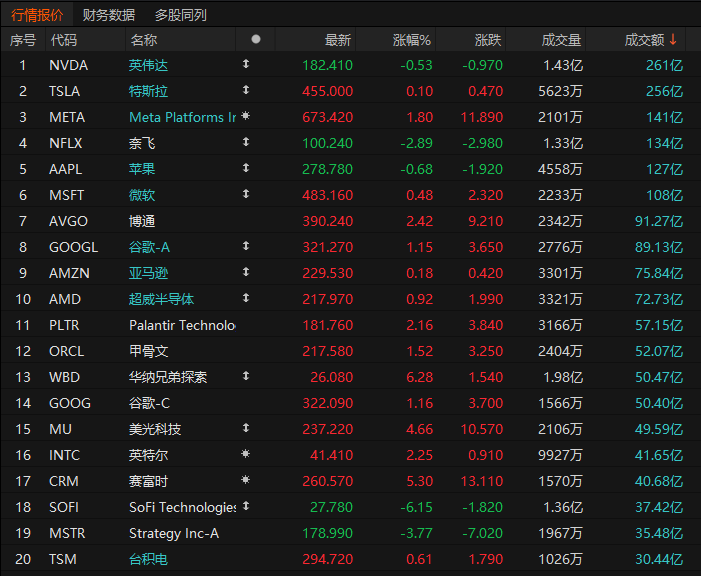Sort by the 代码 column header

click(x=63, y=40)
